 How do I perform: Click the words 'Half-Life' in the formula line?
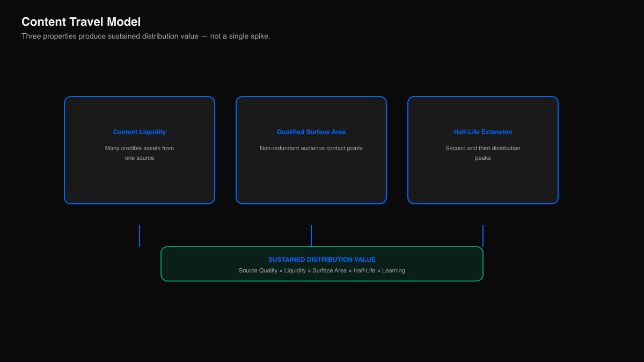(x=364, y=271)
